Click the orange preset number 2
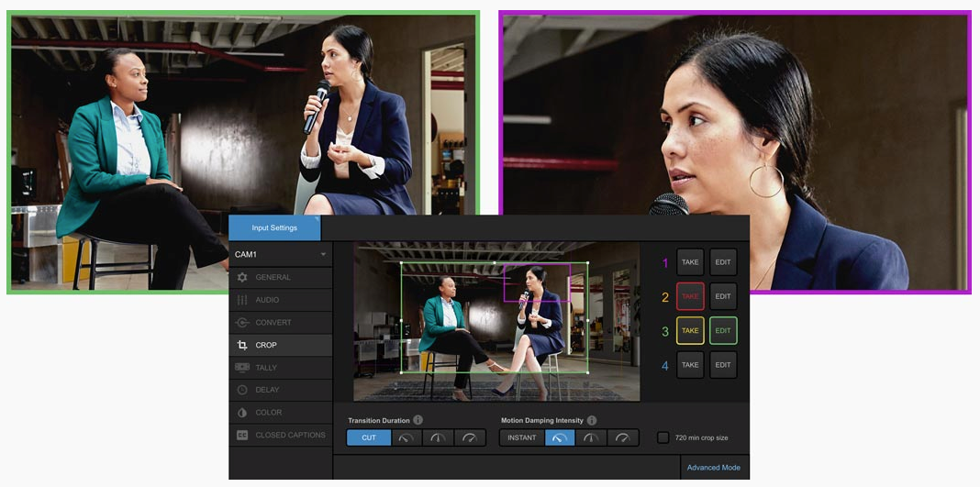 [x=665, y=298]
